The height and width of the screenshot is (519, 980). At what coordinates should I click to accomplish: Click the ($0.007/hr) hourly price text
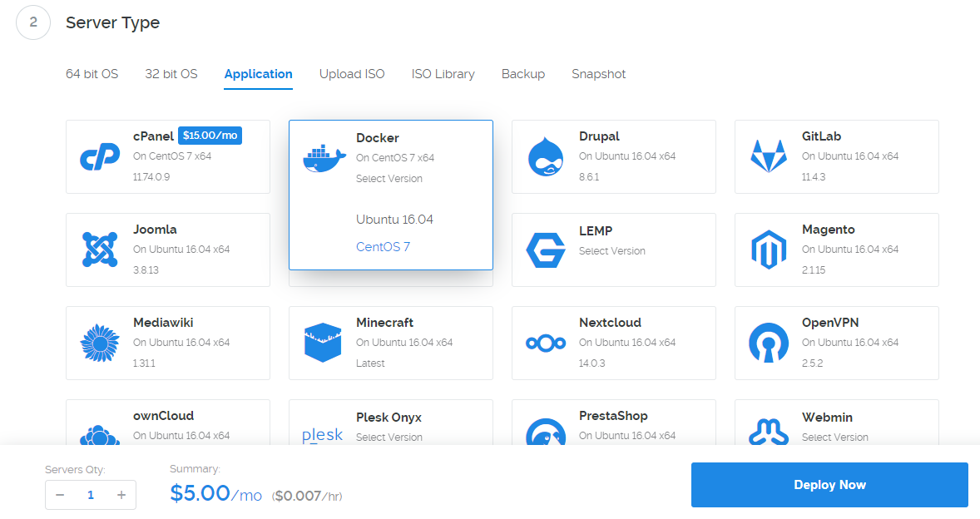[307, 496]
